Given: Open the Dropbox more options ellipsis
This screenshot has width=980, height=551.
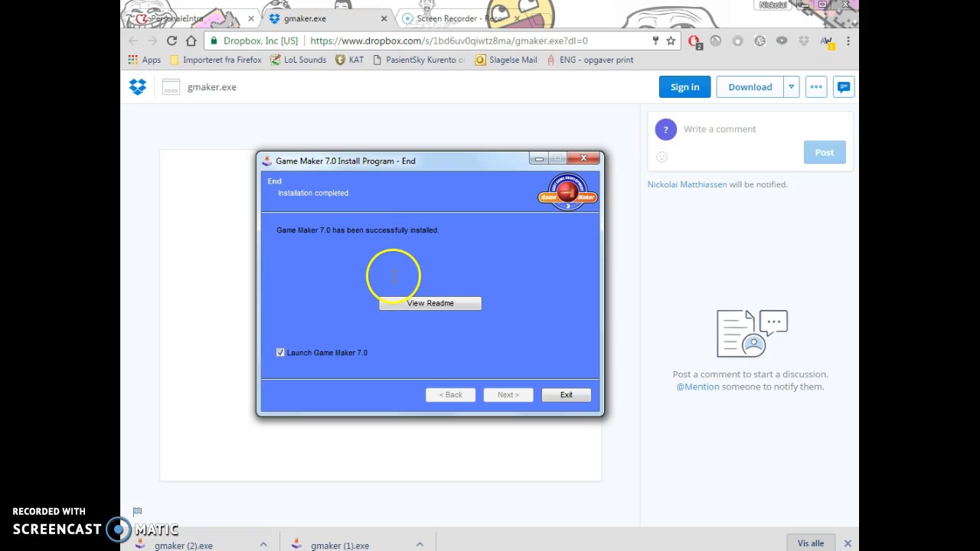Looking at the screenshot, I should coord(816,87).
